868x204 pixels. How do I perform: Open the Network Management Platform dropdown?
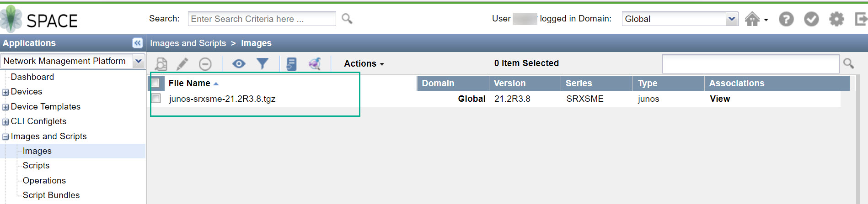[138, 61]
